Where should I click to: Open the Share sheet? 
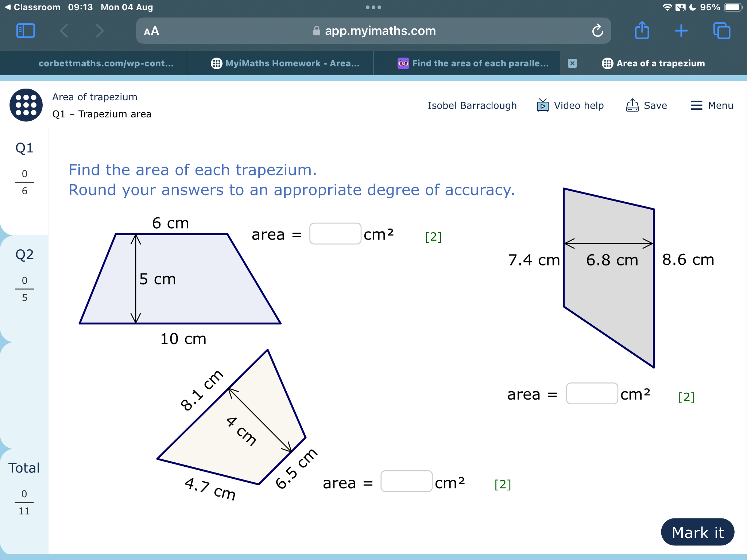tap(642, 31)
